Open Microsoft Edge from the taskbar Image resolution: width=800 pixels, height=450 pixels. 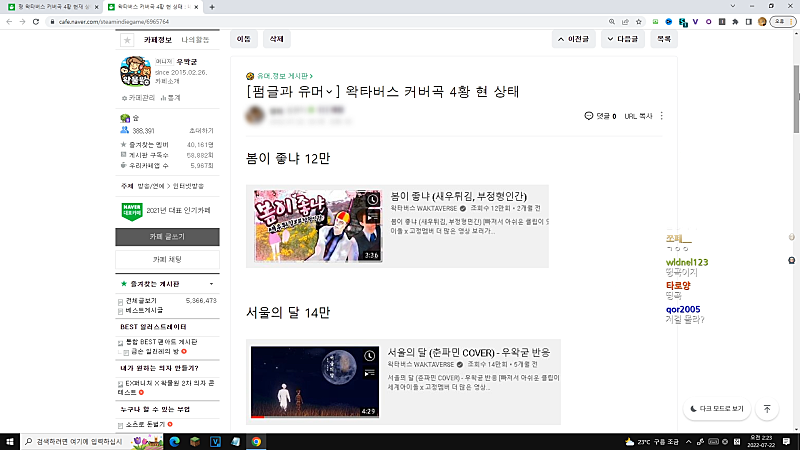[x=174, y=442]
